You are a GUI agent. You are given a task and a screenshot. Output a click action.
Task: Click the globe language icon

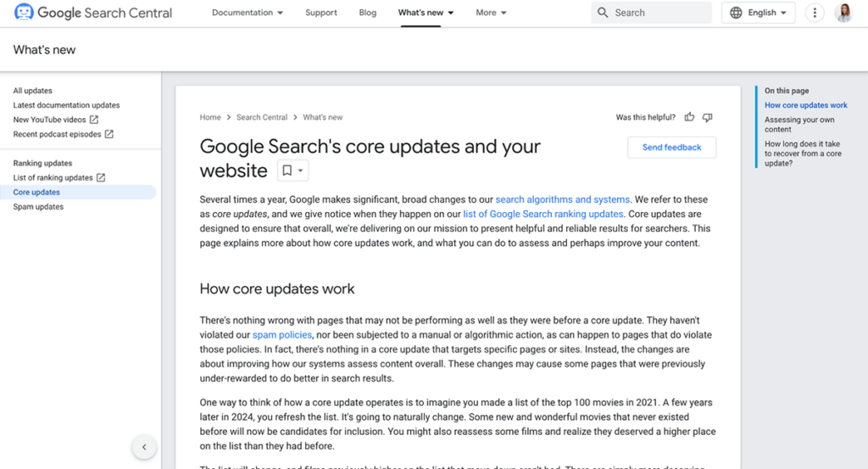pos(736,12)
